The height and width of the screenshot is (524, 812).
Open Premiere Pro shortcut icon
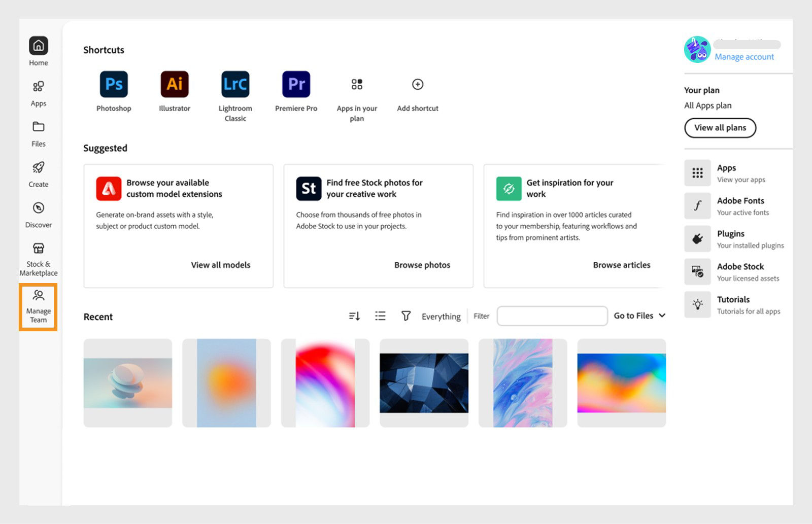point(296,84)
